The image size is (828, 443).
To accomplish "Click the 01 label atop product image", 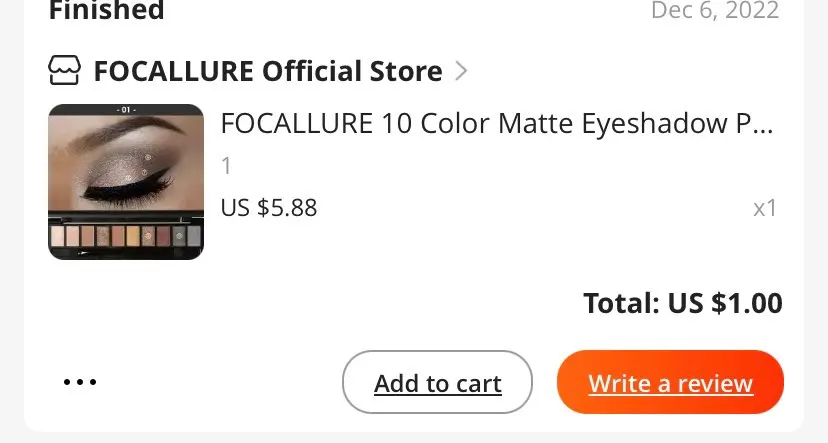I will pos(126,109).
